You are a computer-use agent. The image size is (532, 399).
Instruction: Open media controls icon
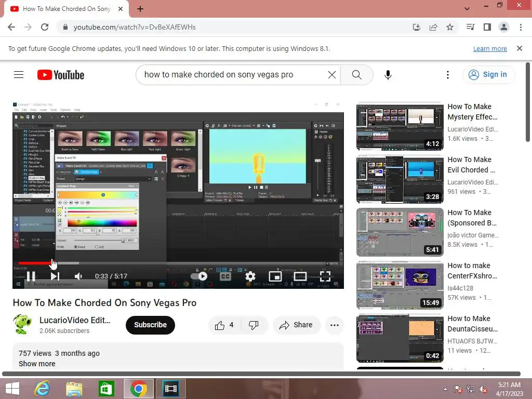(470, 27)
